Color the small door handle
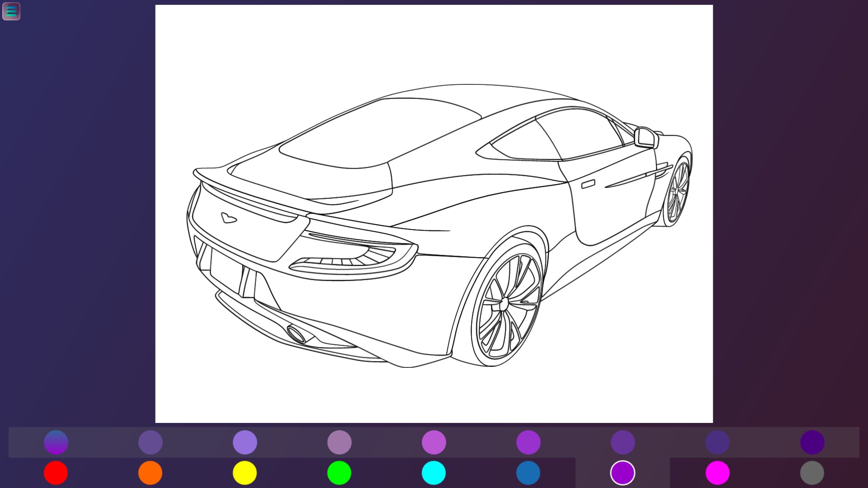 point(588,184)
